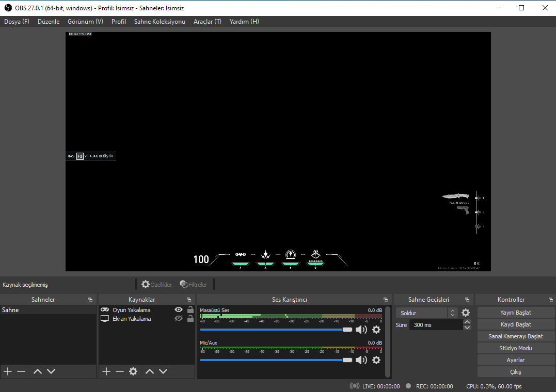Open the Sahne Koleksiyonu menu
Screen dimensions: 556x392
[160, 22]
